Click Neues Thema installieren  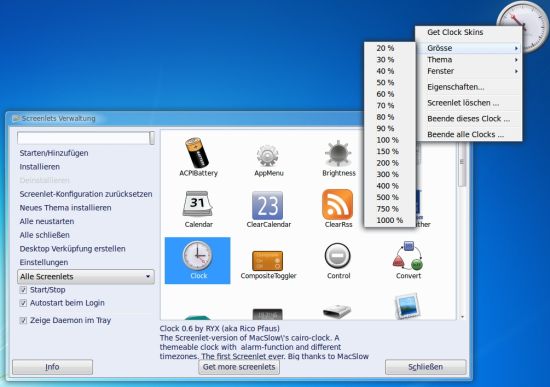65,208
